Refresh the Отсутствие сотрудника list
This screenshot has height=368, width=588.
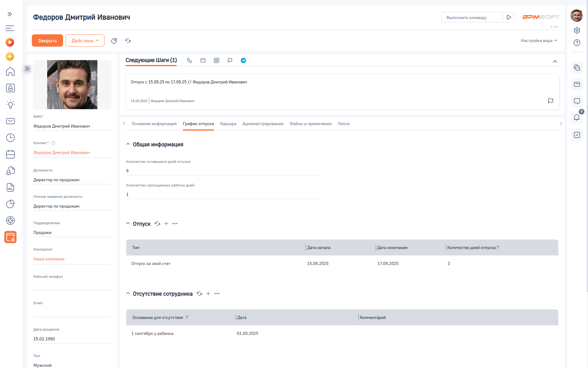click(199, 293)
